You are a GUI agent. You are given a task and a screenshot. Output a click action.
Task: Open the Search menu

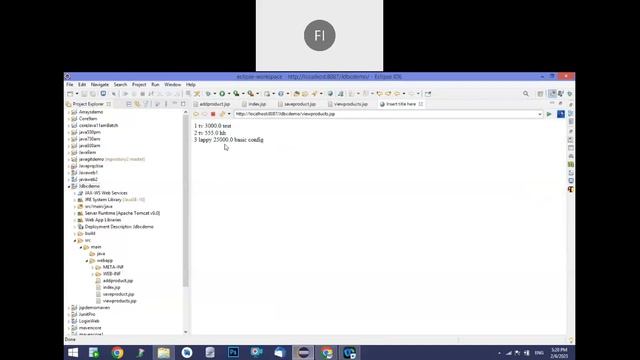point(120,84)
